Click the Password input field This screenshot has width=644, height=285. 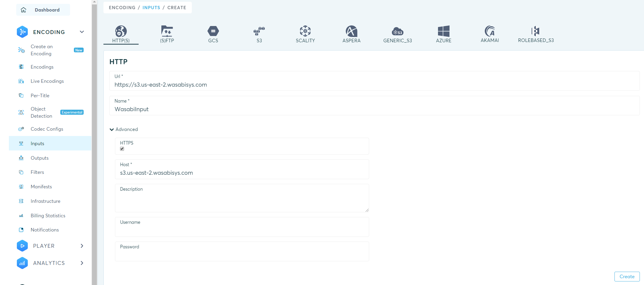(x=242, y=251)
